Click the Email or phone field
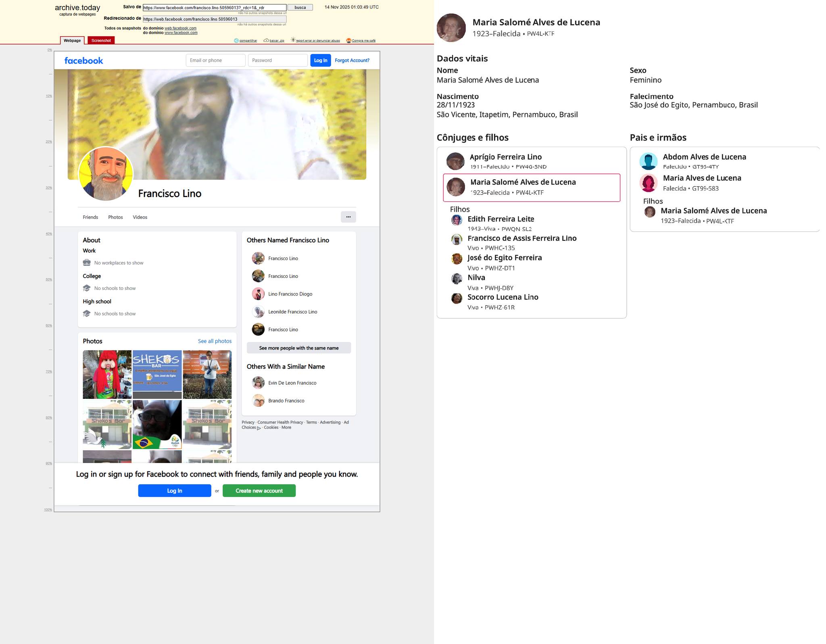The height and width of the screenshot is (644, 826). (215, 60)
